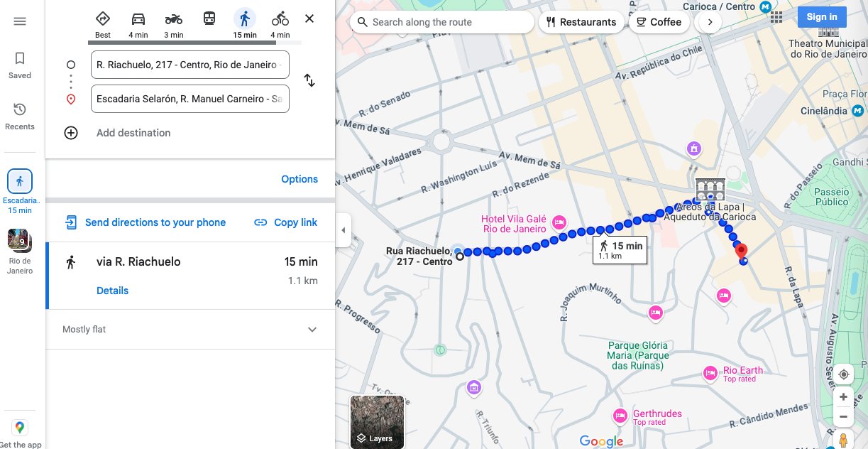Show more category chips arrow
The width and height of the screenshot is (868, 449).
click(x=710, y=22)
